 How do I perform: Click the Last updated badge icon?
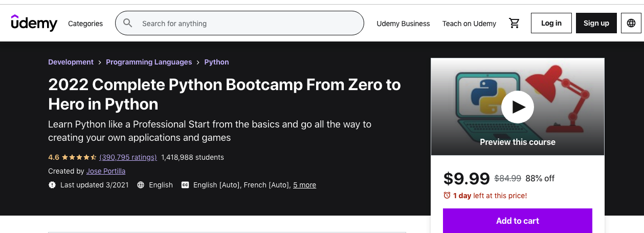point(52,185)
